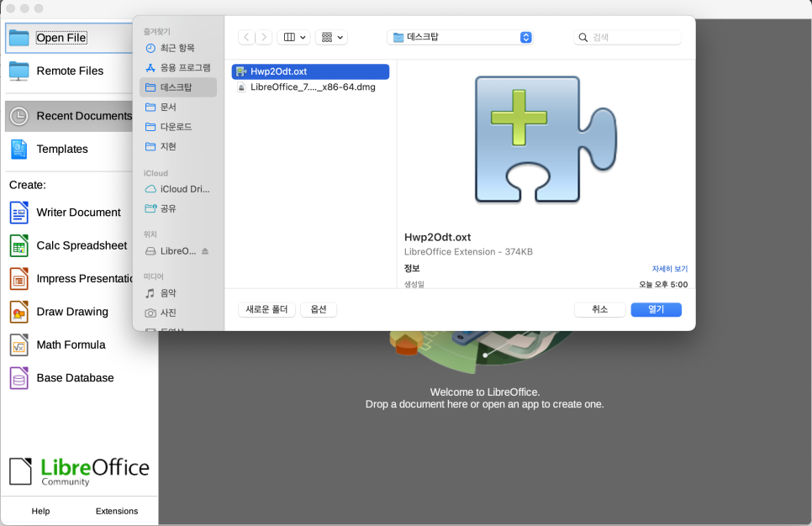This screenshot has height=526, width=812.
Task: Click the Remote Files folder icon
Action: point(19,71)
